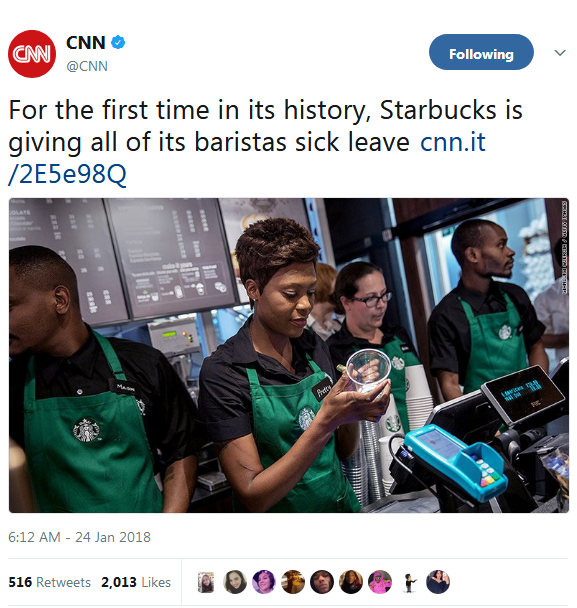Open the square-shaped liker avatar
This screenshot has height=608, width=577.
[x=206, y=582]
